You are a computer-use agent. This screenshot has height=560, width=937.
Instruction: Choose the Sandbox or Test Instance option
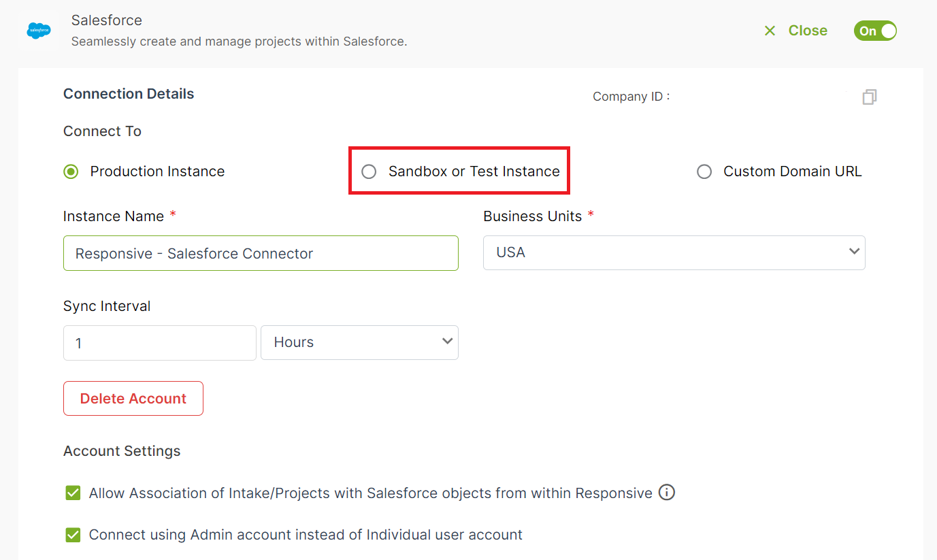369,171
